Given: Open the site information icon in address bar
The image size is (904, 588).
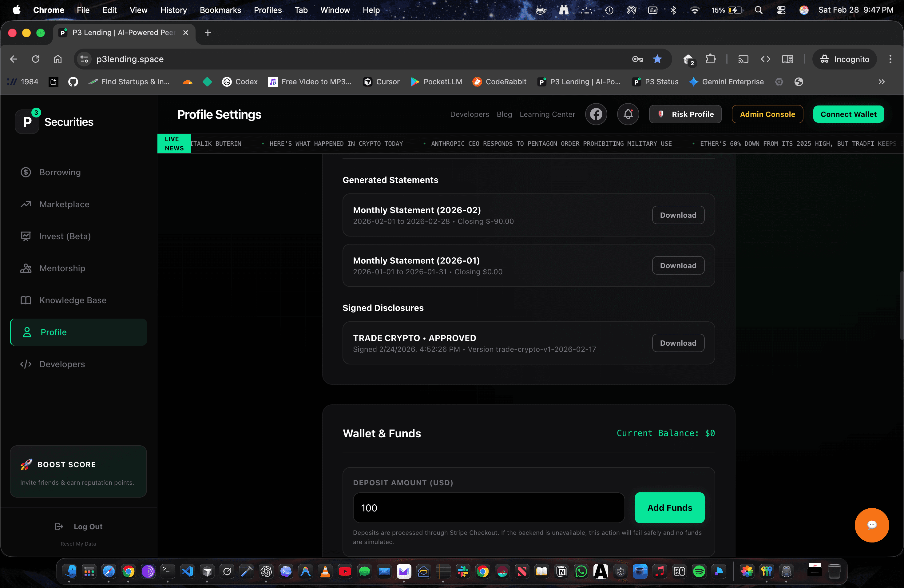Looking at the screenshot, I should point(84,59).
